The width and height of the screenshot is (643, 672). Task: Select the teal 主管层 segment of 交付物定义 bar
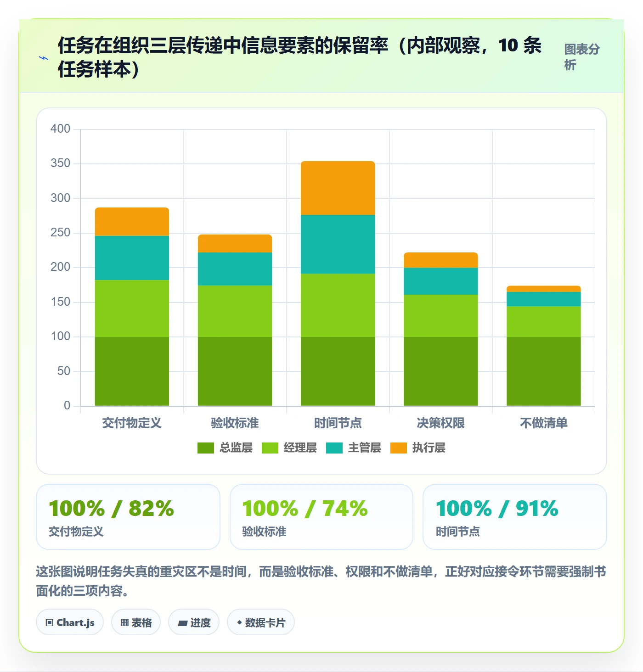pyautogui.click(x=132, y=258)
